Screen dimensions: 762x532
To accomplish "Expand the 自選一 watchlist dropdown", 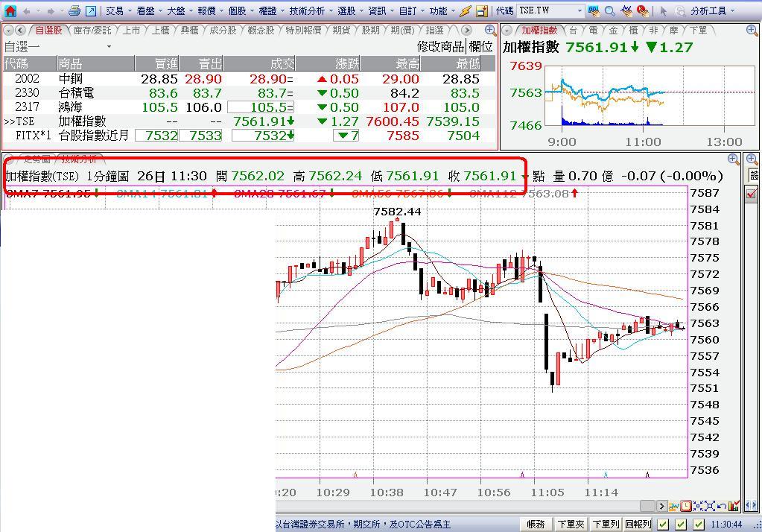I will coord(109,47).
